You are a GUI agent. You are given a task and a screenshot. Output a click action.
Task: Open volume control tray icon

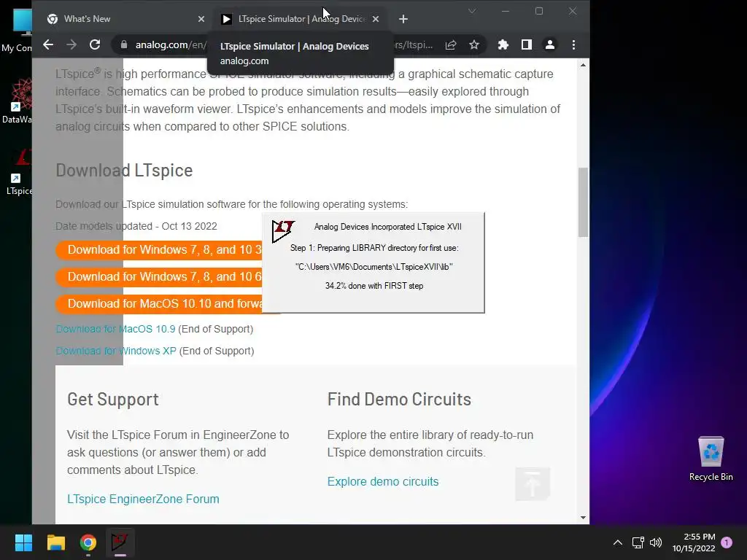(656, 542)
